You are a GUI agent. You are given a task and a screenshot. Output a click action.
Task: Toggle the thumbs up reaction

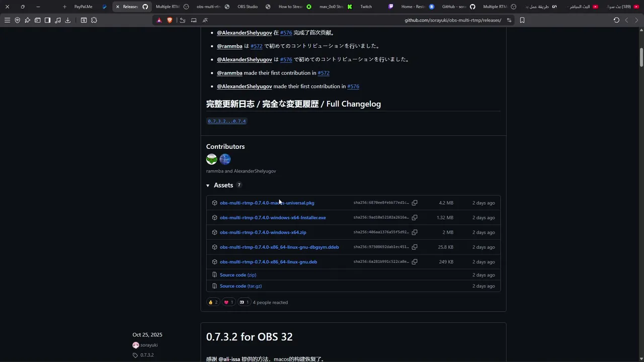click(213, 302)
